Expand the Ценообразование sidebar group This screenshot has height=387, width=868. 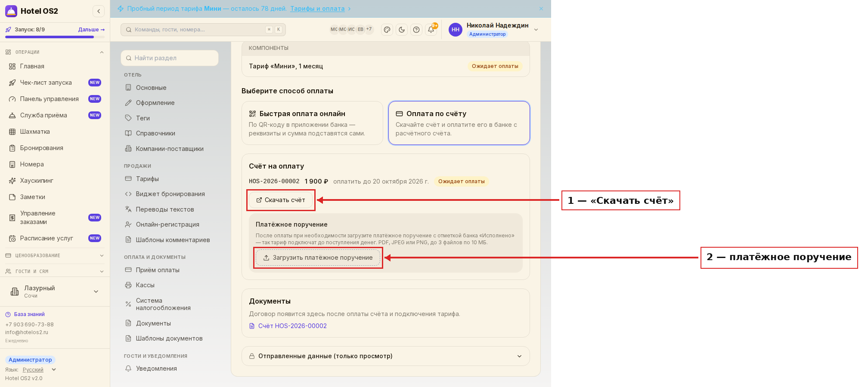coord(55,255)
